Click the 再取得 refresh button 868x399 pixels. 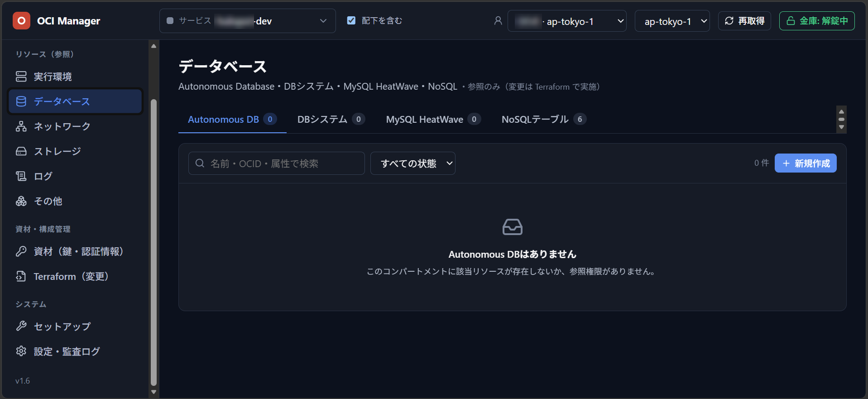coord(744,21)
